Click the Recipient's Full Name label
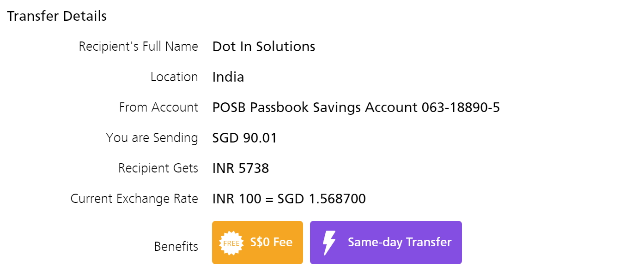 [139, 47]
